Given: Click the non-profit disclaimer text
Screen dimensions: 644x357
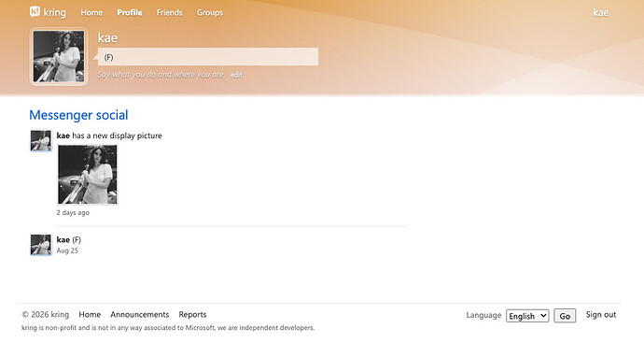Looking at the screenshot, I should coord(168,328).
